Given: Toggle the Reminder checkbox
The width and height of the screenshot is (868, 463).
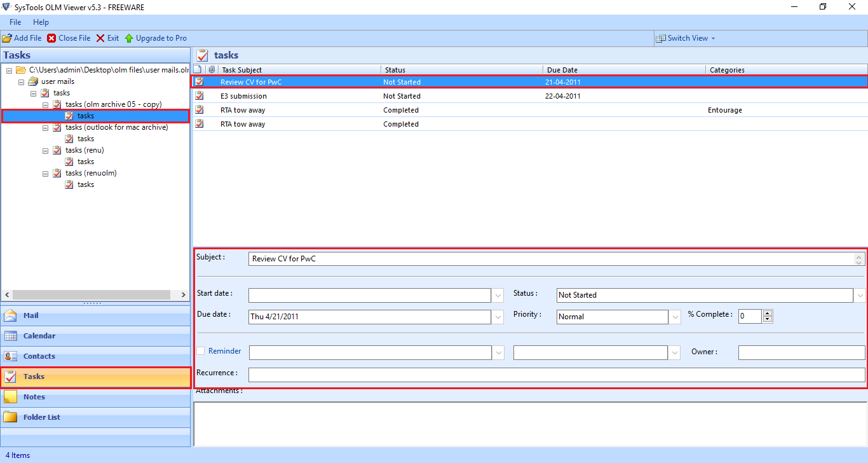Looking at the screenshot, I should pos(201,351).
